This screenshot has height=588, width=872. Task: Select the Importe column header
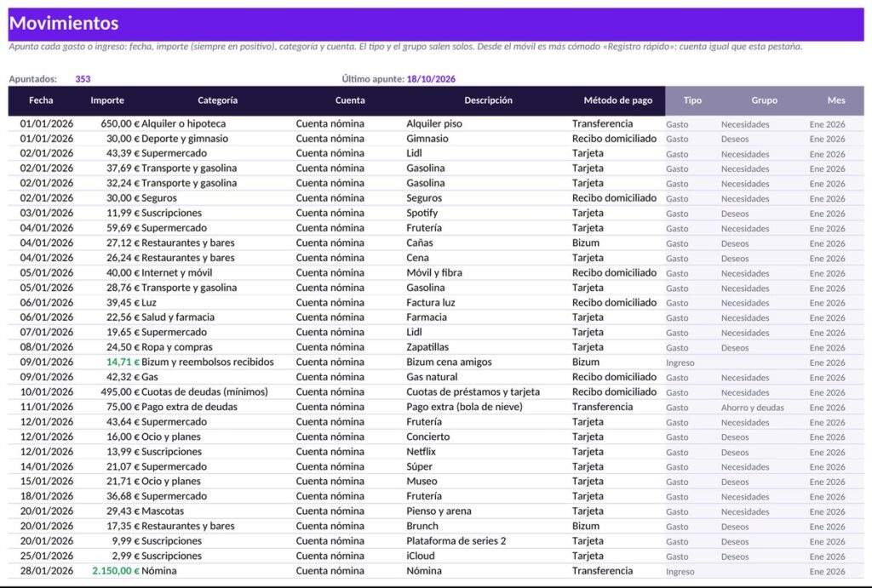tap(107, 100)
